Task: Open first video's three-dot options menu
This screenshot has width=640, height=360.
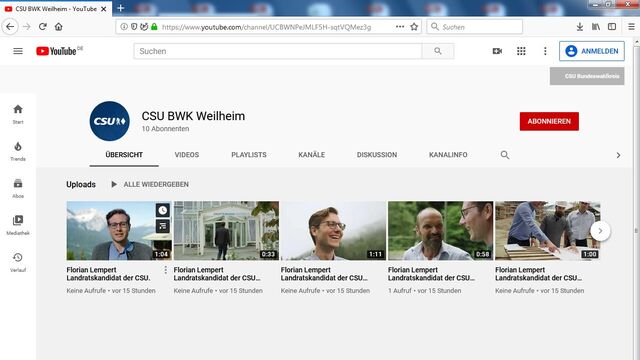Action: tap(166, 270)
